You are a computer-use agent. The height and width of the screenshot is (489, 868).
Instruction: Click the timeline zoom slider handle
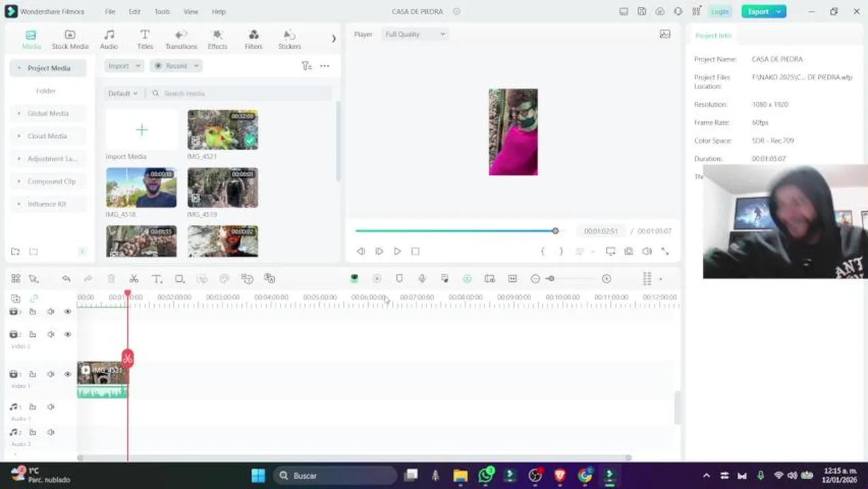[x=550, y=279]
